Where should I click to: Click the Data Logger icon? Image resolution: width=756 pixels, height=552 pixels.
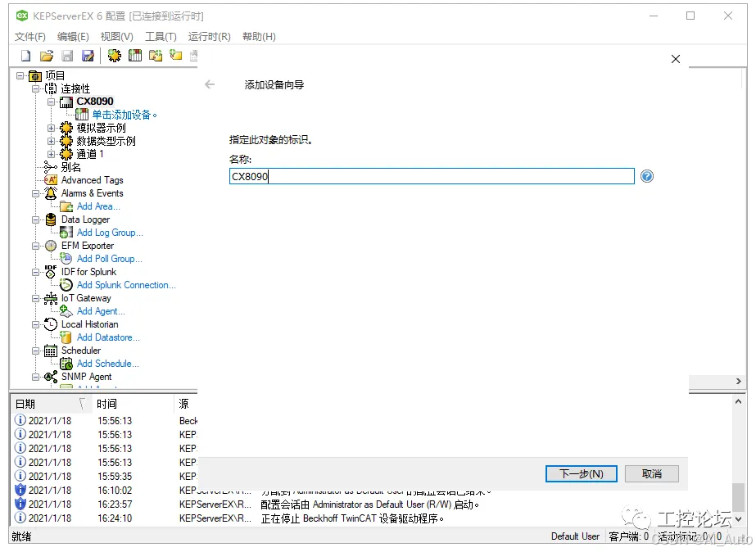51,219
